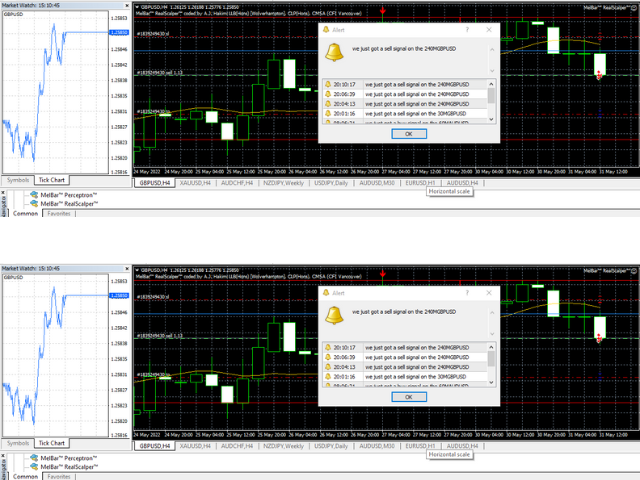The image size is (640, 480).
Task: Select bell icon of 20:06:39 row, upper Alert
Action: (x=328, y=94)
